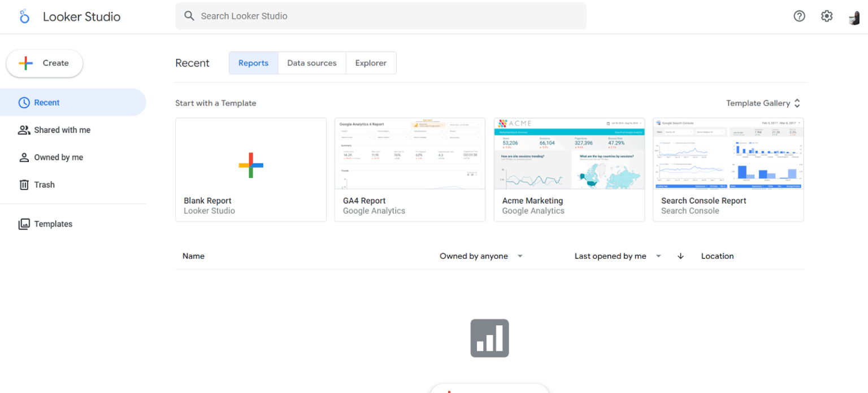Screen dimensions: 868x393
Task: Click the Create button
Action: pyautogui.click(x=44, y=63)
